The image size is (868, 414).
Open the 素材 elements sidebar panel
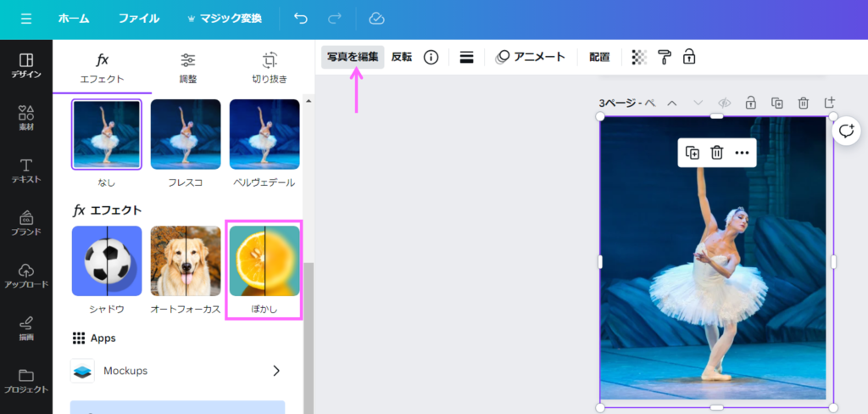pyautogui.click(x=25, y=118)
